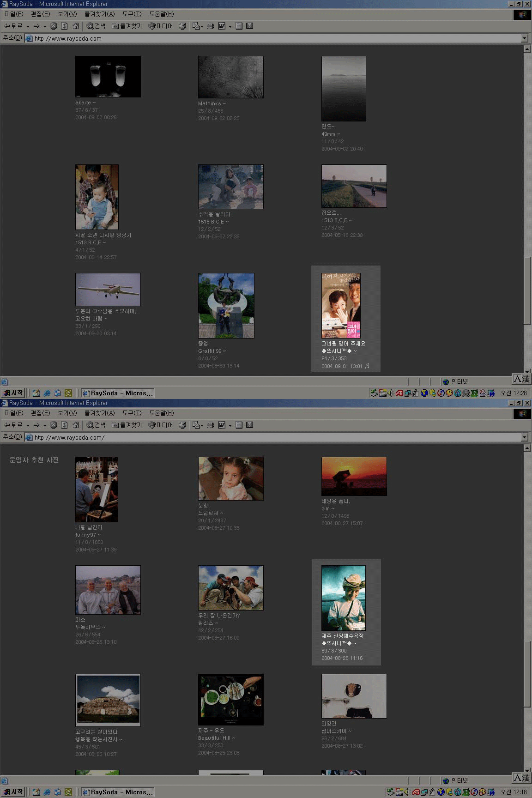Click Media (미디어) button in upper toolbar
532x798 pixels.
coord(161,26)
